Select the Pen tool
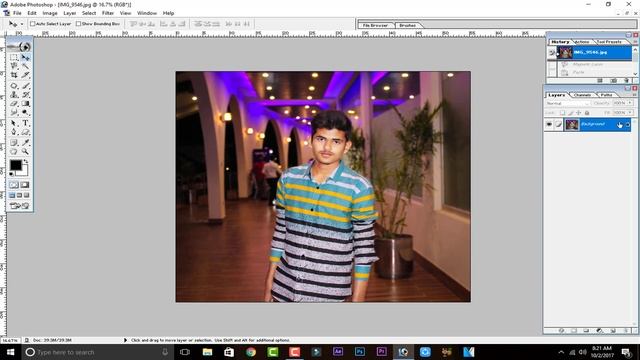Screen dimensions: 640x360 click(x=13, y=132)
